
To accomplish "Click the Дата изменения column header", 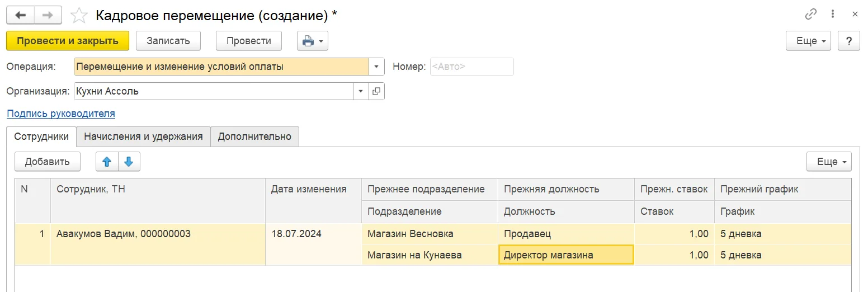I will click(313, 200).
